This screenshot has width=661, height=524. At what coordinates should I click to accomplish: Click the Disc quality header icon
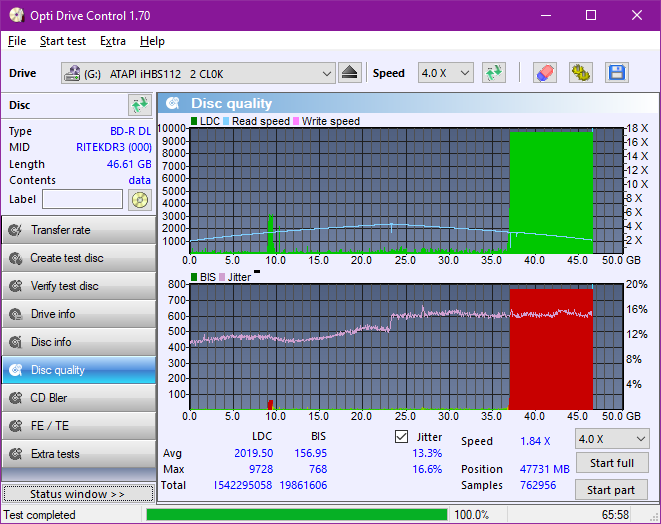click(x=173, y=103)
